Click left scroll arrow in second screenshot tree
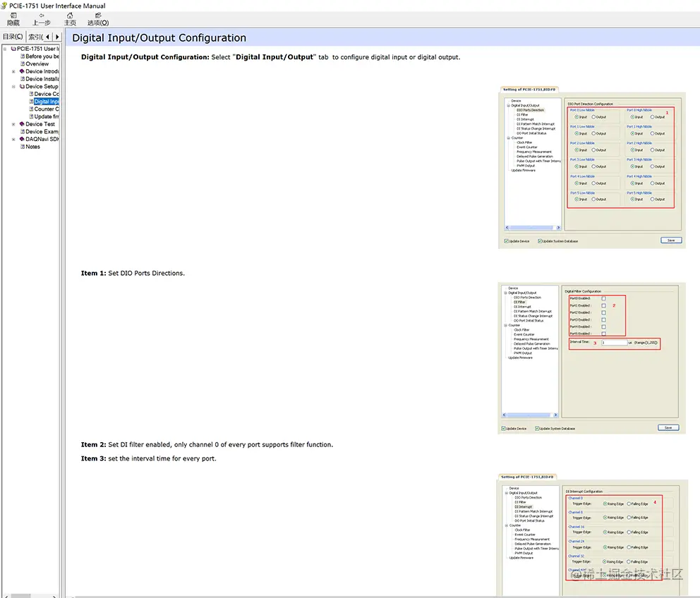 505,415
